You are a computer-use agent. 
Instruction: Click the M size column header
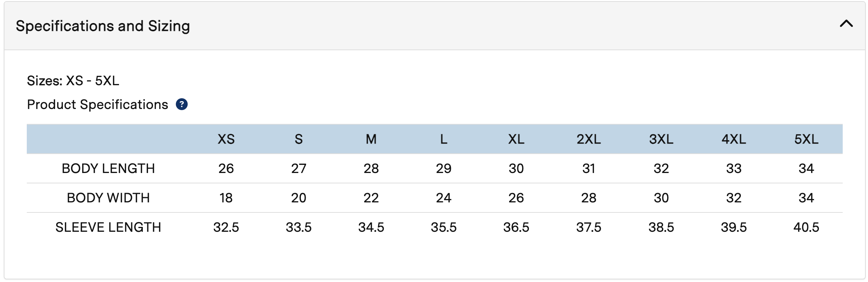click(371, 139)
